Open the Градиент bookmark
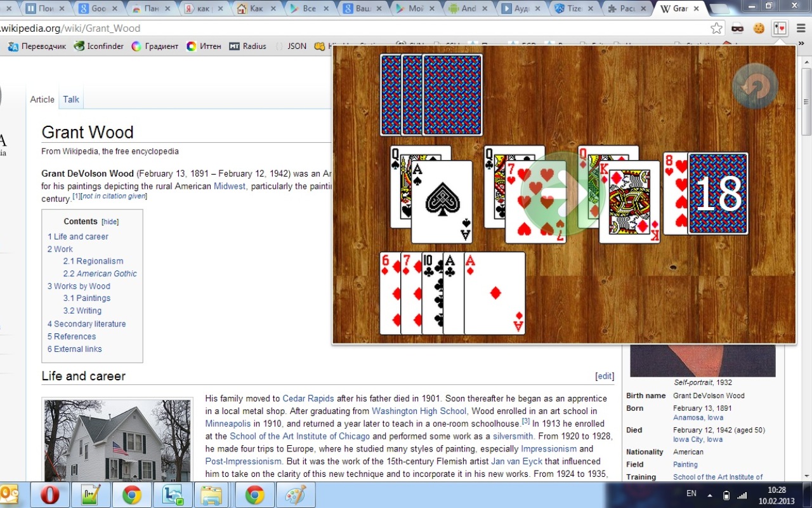This screenshot has height=508, width=812. [155, 46]
